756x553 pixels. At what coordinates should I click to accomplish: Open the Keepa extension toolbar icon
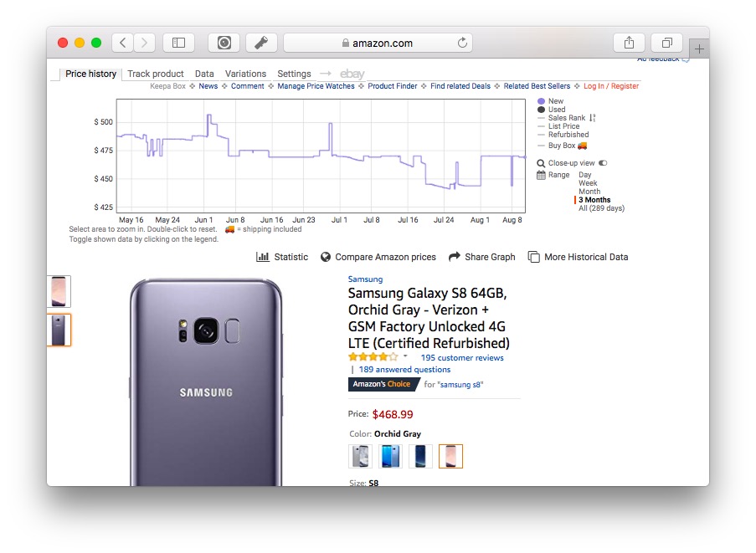224,43
